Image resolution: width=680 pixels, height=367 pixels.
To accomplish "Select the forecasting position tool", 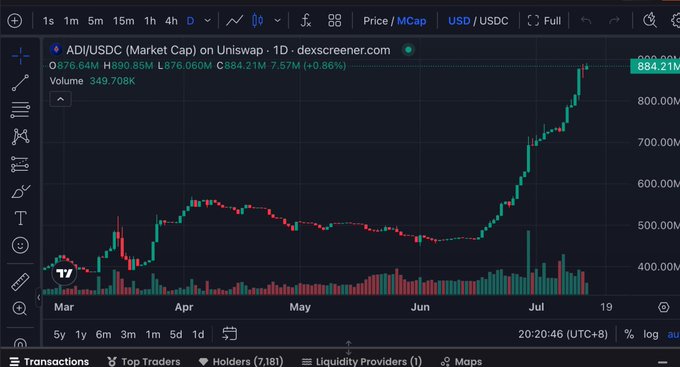I will click(x=20, y=164).
